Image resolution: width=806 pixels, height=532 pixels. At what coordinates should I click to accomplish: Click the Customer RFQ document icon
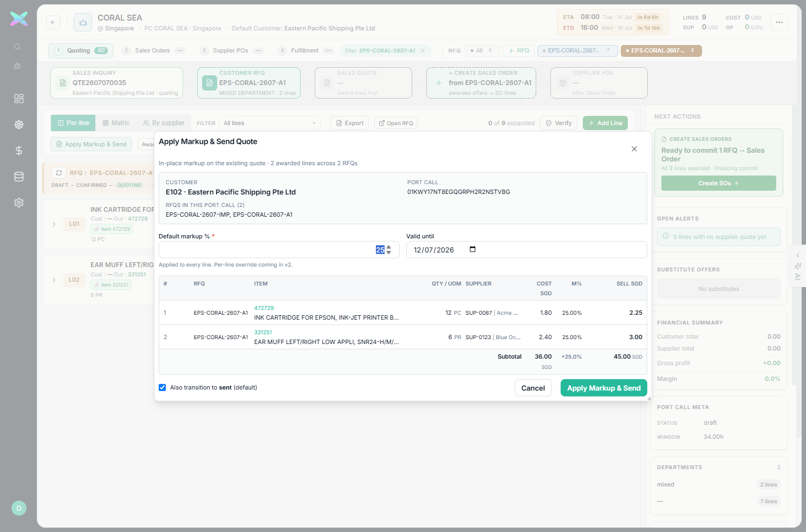[210, 83]
